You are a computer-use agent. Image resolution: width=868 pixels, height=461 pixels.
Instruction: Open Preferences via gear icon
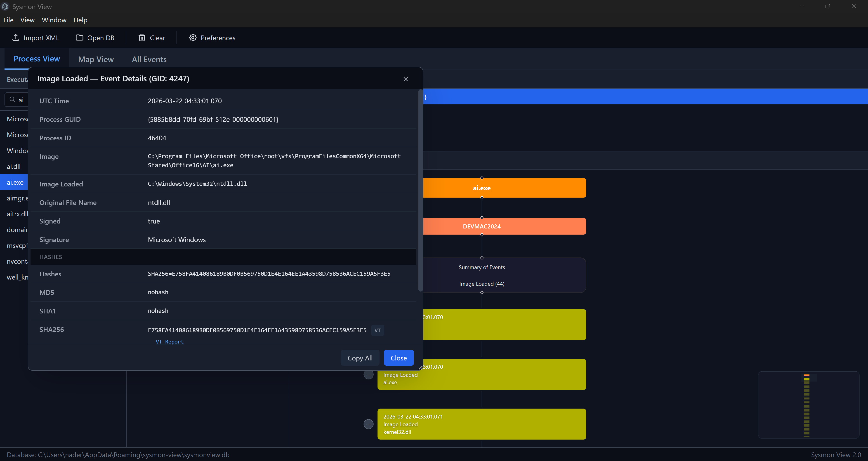pyautogui.click(x=192, y=38)
